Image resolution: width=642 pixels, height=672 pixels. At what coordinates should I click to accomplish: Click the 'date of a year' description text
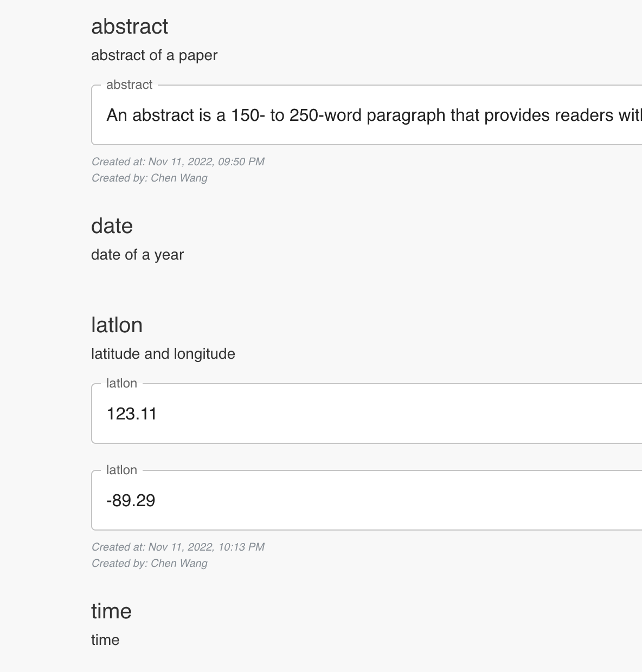138,254
